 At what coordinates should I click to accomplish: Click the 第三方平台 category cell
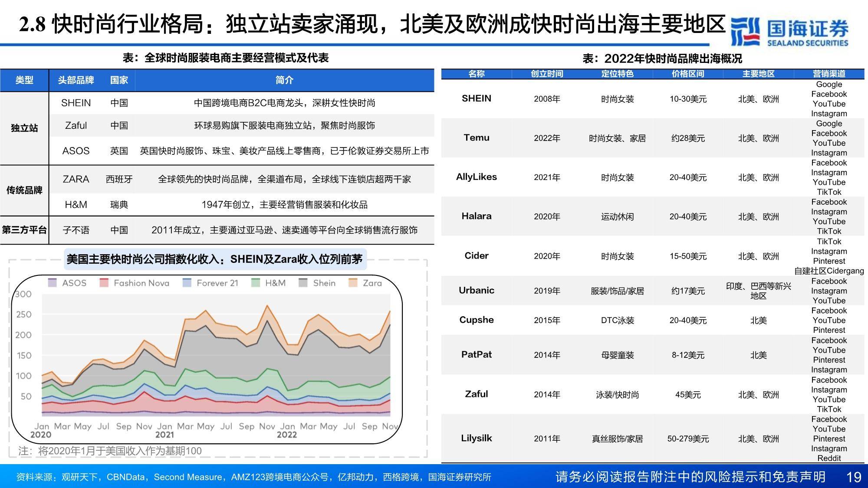tap(24, 230)
